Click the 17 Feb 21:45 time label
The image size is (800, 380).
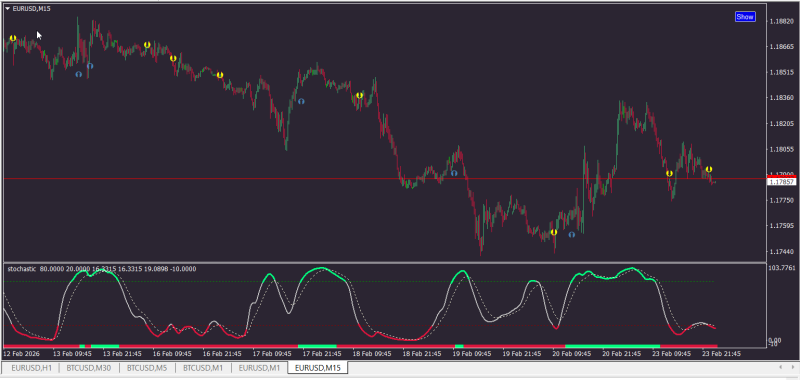[x=322, y=353]
